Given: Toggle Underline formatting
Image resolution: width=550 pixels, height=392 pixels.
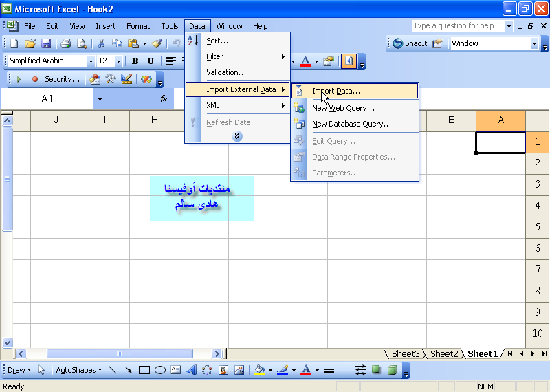Looking at the screenshot, I should click(x=151, y=61).
